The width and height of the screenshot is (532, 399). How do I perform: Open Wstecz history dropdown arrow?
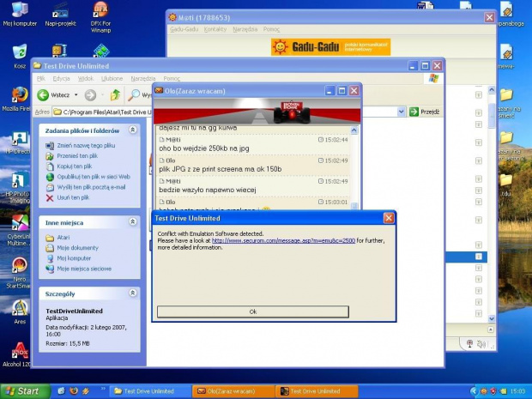point(76,95)
